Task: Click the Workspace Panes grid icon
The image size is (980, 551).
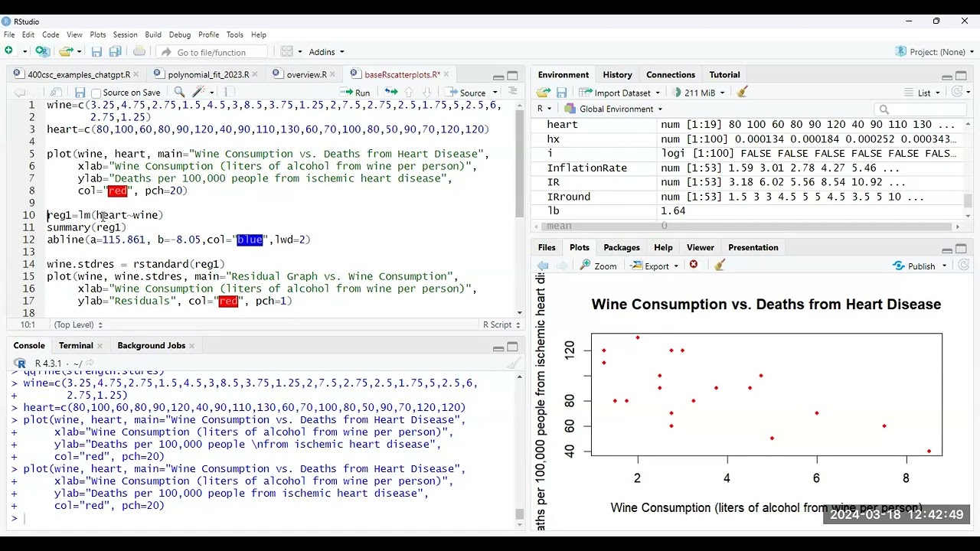Action: tap(286, 51)
